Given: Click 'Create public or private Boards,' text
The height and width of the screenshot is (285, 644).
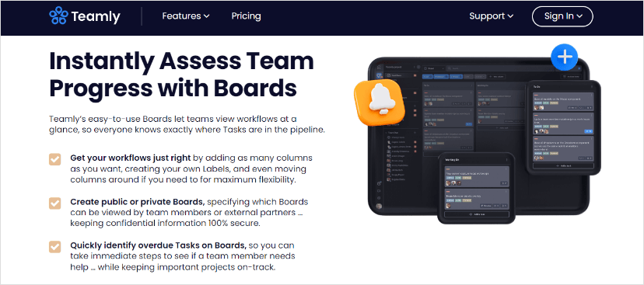Looking at the screenshot, I should point(137,202).
